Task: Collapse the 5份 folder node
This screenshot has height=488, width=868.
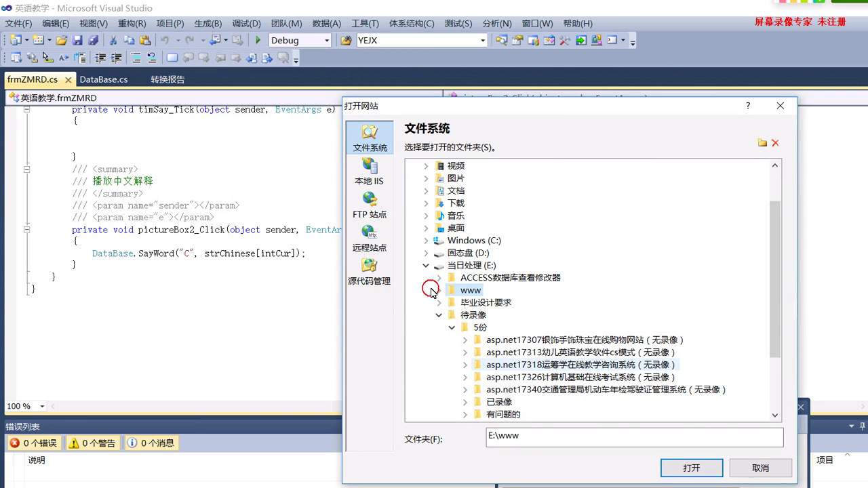Action: pyautogui.click(x=452, y=327)
